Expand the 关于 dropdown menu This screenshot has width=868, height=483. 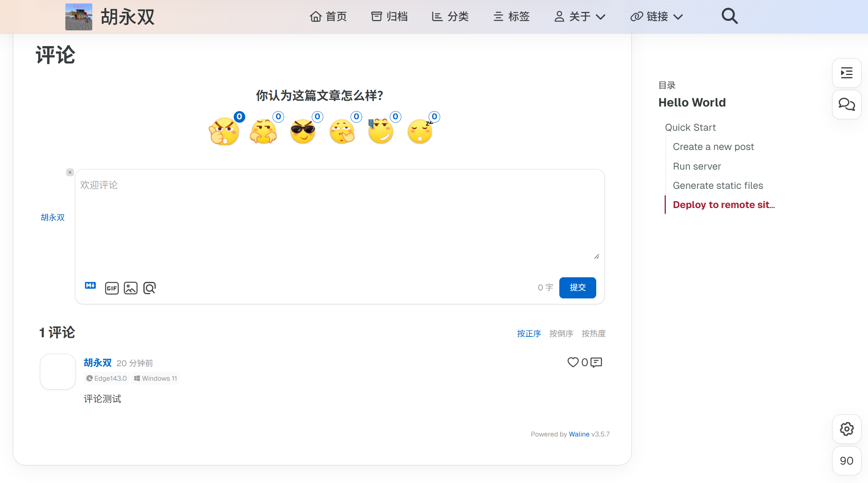580,17
